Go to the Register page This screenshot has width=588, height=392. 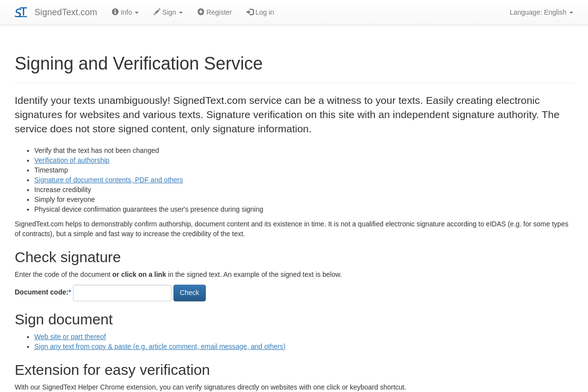pos(219,12)
